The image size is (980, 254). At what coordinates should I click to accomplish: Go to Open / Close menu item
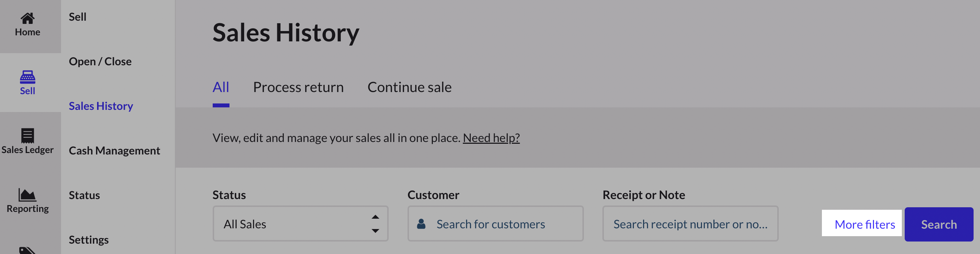coord(100,61)
